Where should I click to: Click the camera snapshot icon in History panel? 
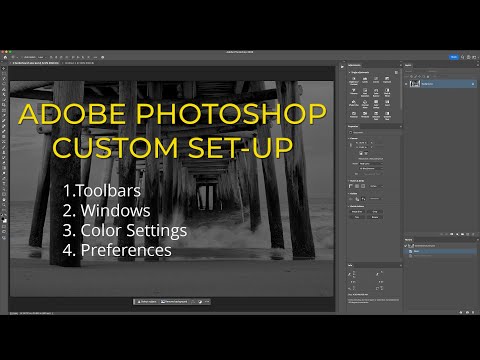468,313
